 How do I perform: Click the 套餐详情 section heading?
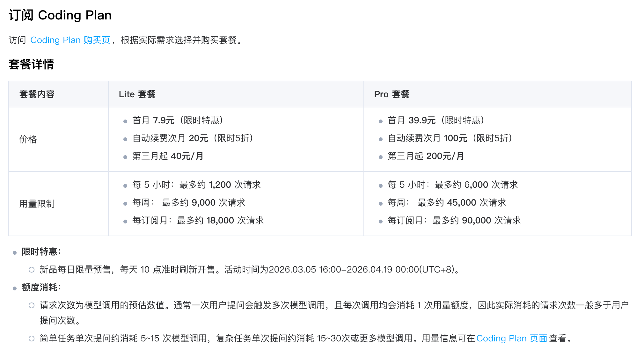pyautogui.click(x=31, y=64)
